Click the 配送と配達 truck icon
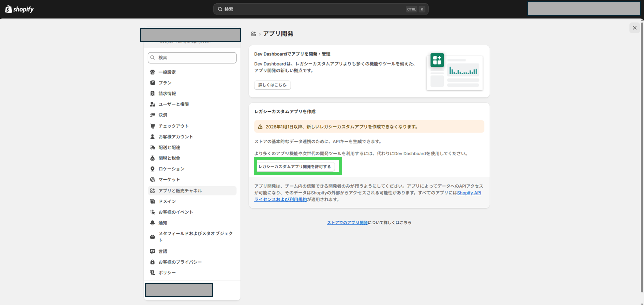644x305 pixels. 152,148
